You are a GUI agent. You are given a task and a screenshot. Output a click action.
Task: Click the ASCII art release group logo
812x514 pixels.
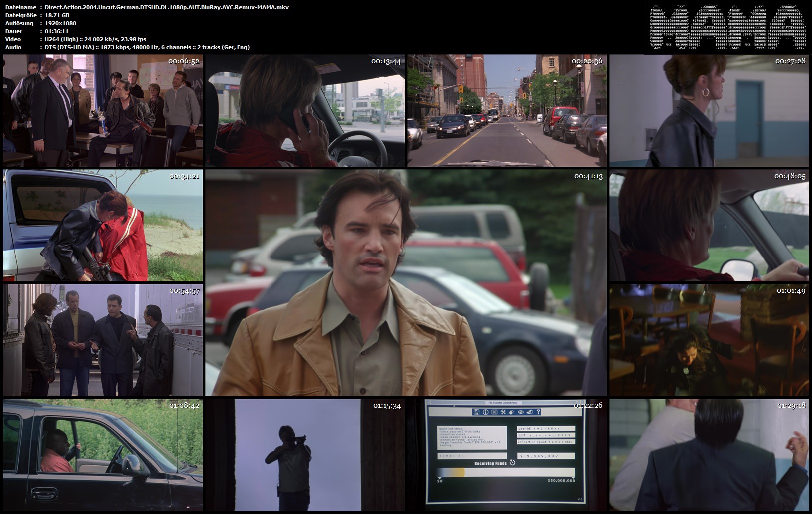728,27
